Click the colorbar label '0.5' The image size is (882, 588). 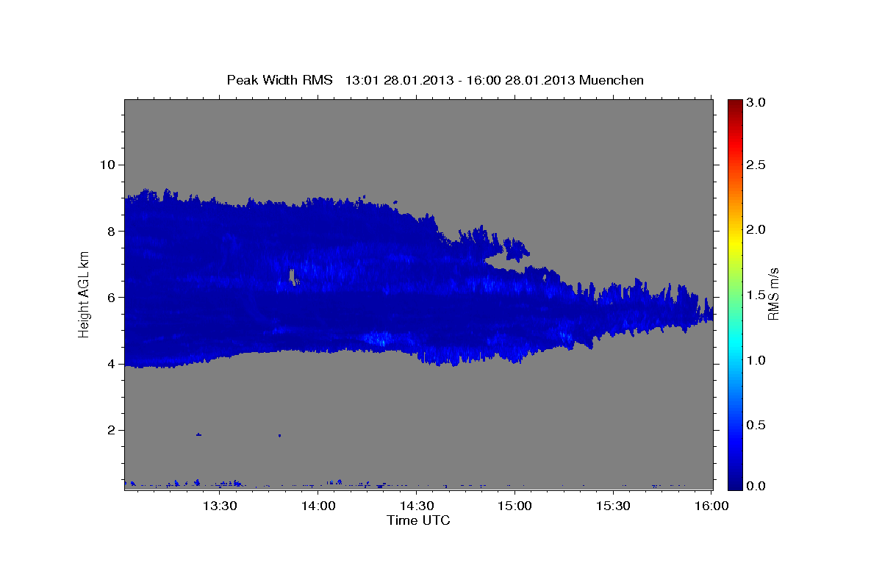756,425
